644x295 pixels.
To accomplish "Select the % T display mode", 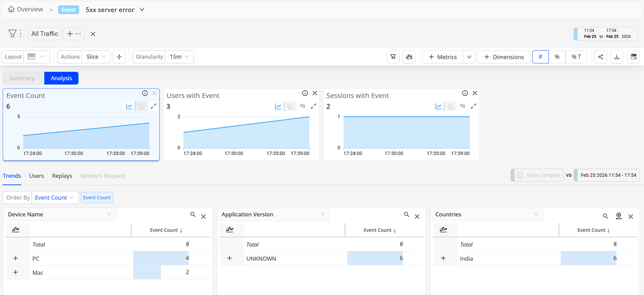I will coord(576,57).
